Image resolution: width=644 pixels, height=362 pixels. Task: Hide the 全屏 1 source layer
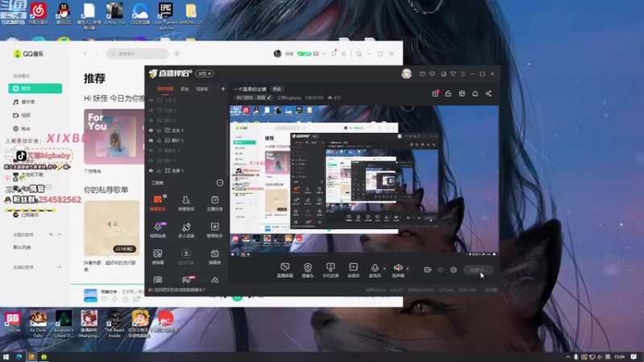point(151,171)
